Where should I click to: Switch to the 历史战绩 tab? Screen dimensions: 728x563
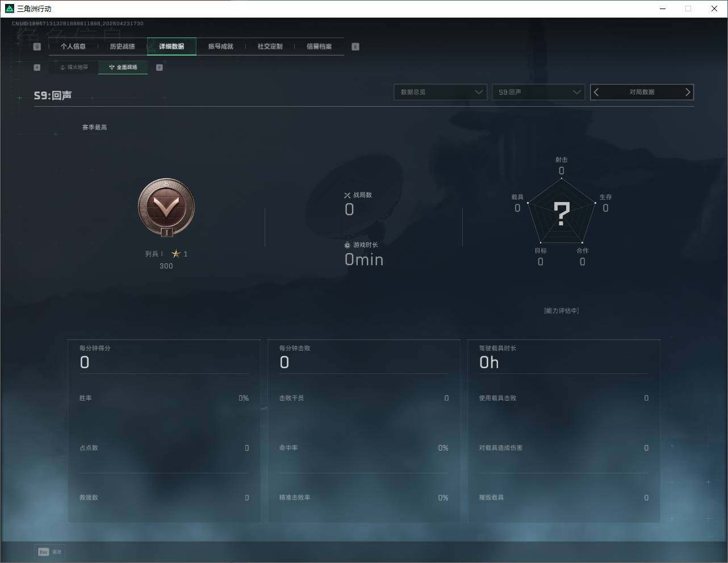[122, 47]
